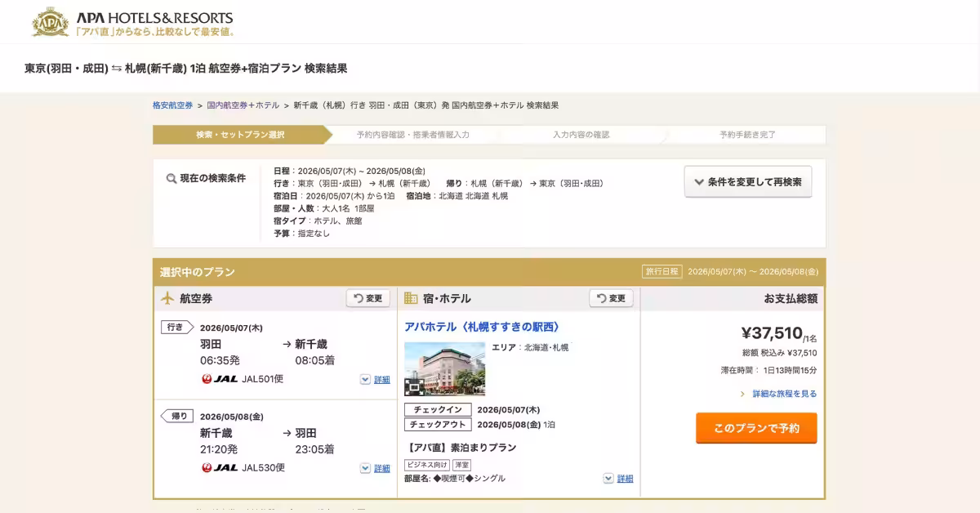Screen dimensions: 980x513
Task: Click the JAL logo for flight JAL530
Action: pos(219,468)
